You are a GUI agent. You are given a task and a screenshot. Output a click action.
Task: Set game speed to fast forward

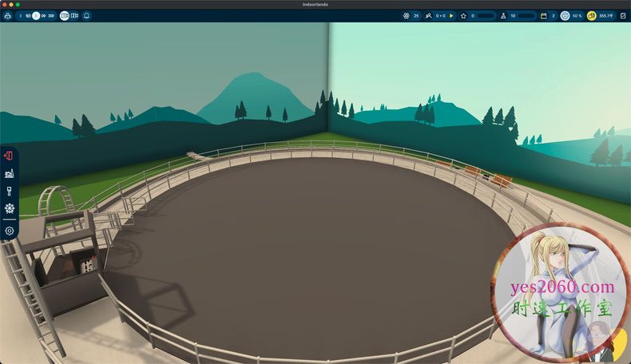tap(44, 15)
